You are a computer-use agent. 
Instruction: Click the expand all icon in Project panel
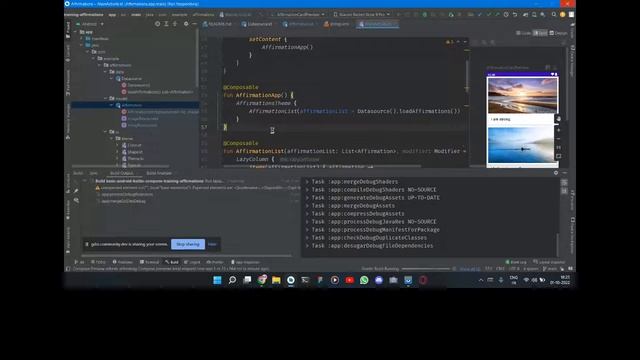(166, 24)
